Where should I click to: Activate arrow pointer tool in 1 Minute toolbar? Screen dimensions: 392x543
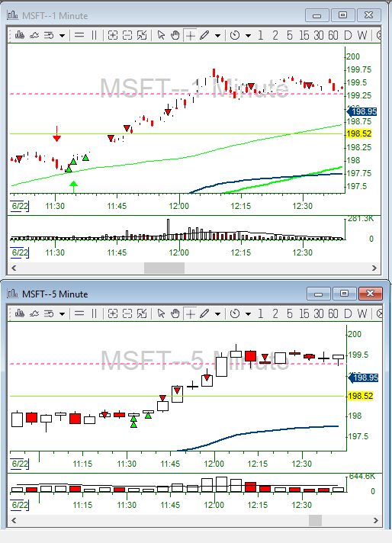161,35
